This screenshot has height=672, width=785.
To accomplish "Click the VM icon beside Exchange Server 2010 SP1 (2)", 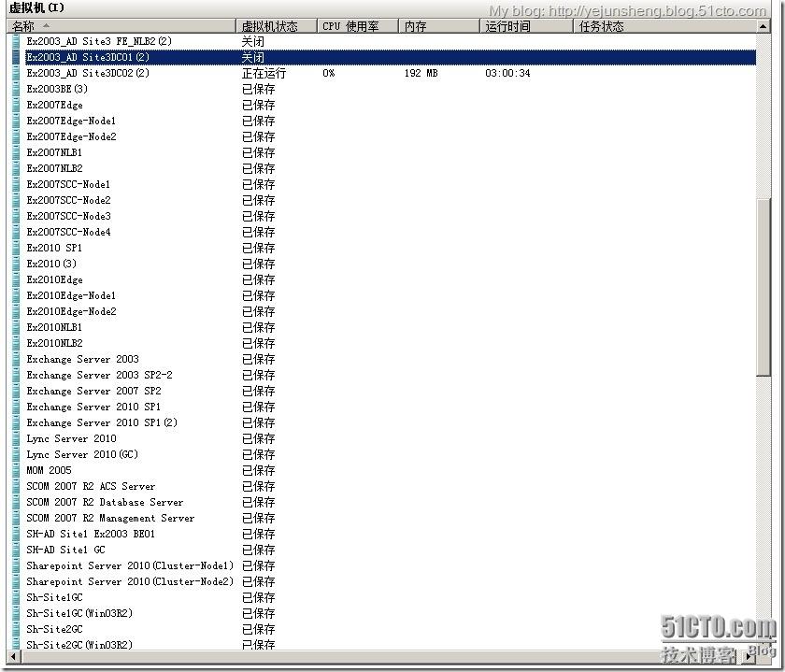I will pyautogui.click(x=16, y=423).
